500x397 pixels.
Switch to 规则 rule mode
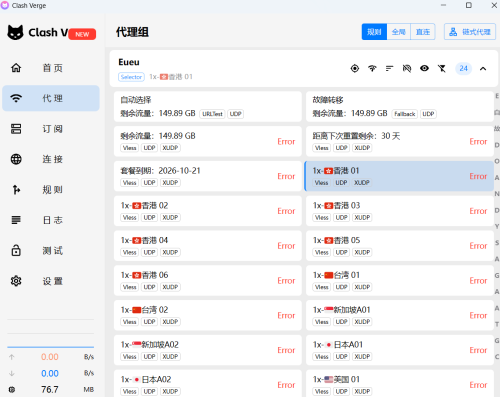click(x=374, y=32)
